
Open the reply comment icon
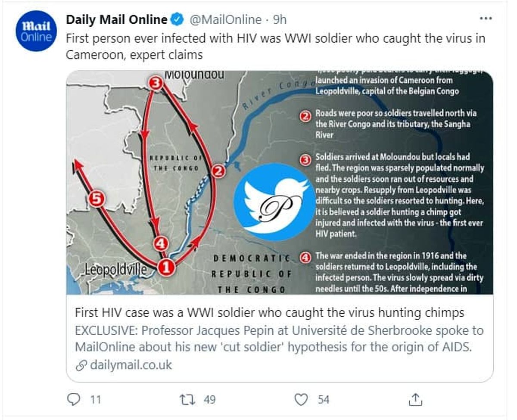coord(75,399)
